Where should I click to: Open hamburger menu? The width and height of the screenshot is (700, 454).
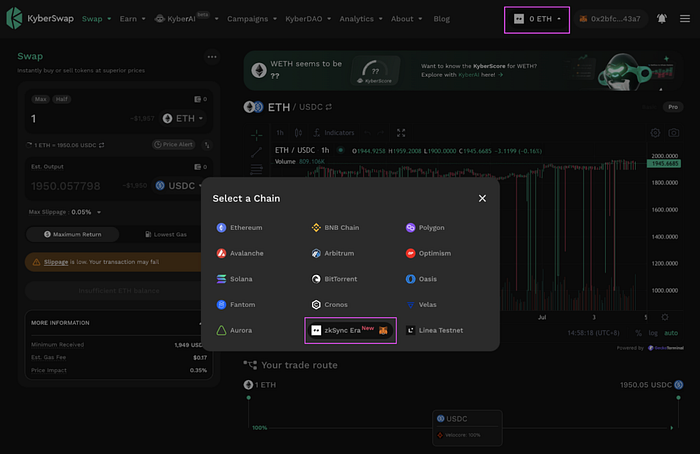coord(685,19)
